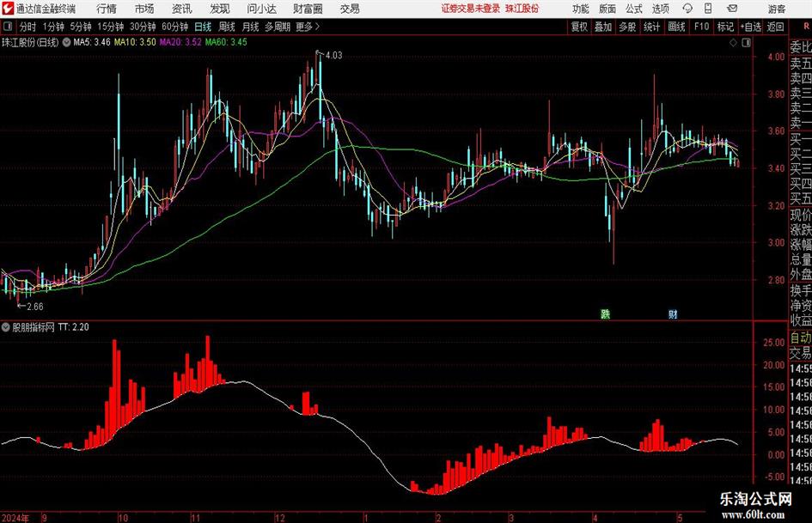Open the 发现 menu
The height and width of the screenshot is (523, 812).
click(220, 9)
